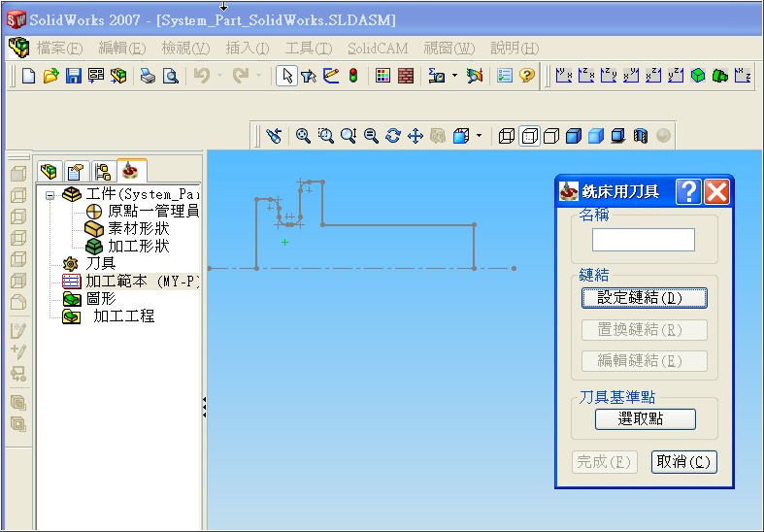Select the Rotate view tool
764x532 pixels.
393,137
